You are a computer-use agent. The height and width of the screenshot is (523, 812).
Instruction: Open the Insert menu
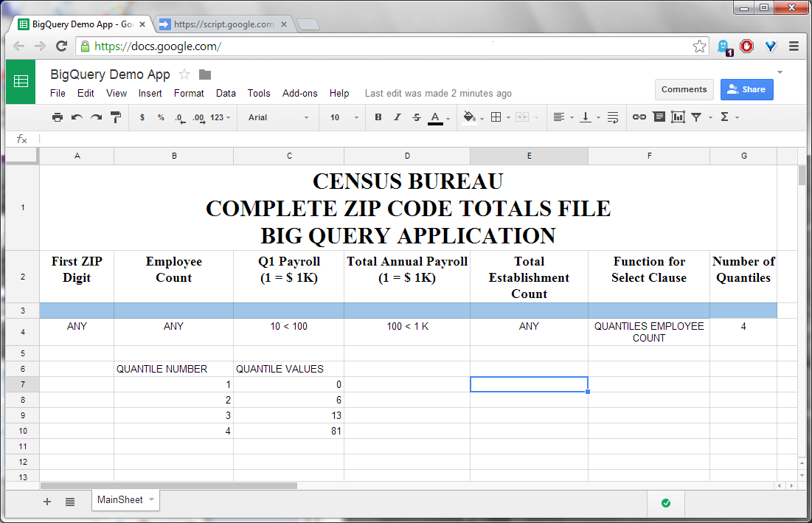click(x=150, y=93)
